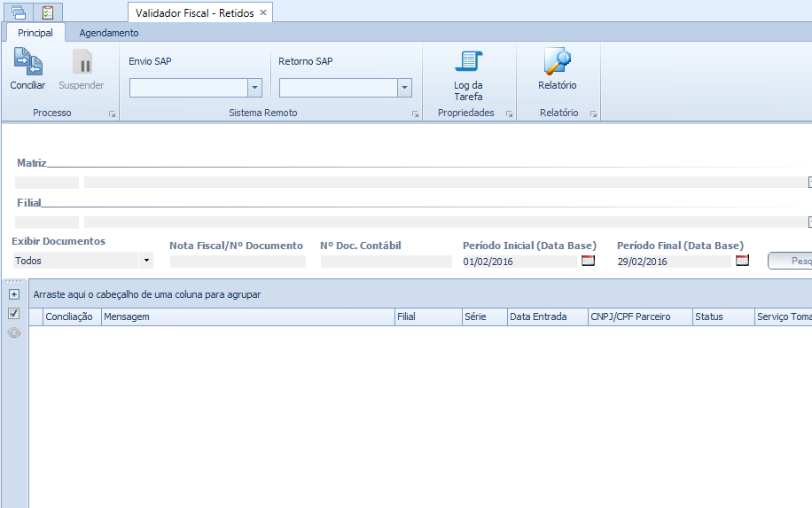Viewport: 812px width, 508px height.
Task: Open the Relatório magnifier icon
Action: tap(557, 62)
